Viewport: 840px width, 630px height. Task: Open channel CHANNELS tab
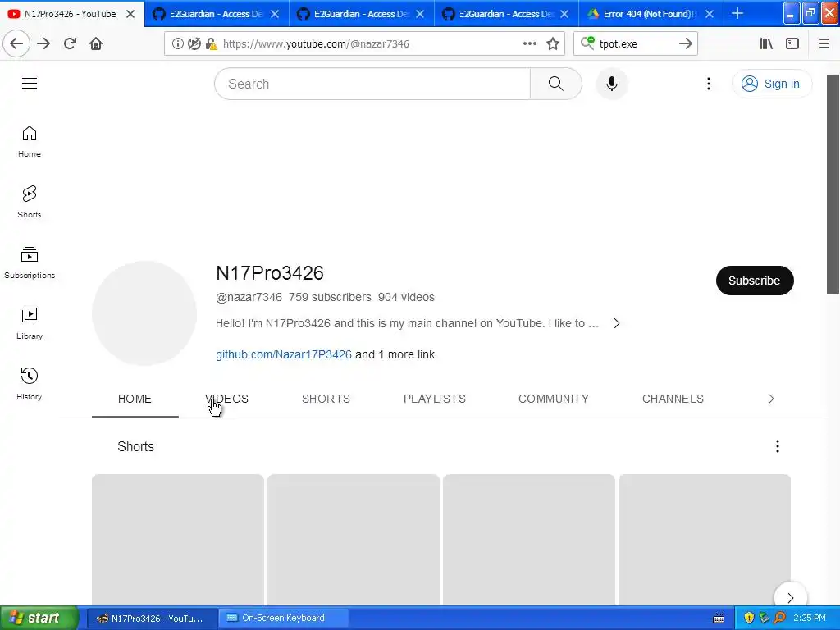point(673,399)
